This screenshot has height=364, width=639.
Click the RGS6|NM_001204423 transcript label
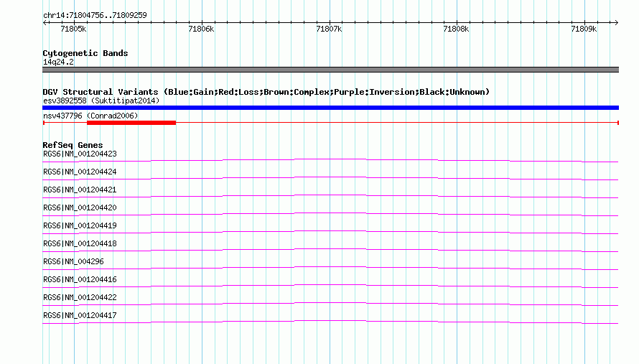80,154
